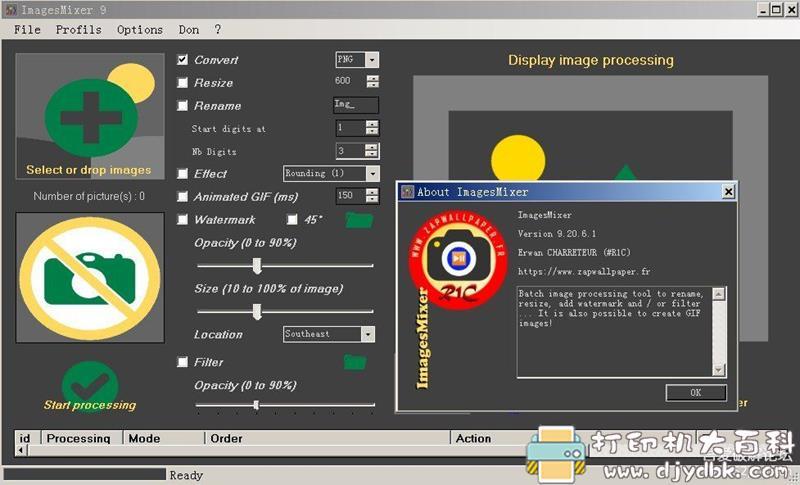Image resolution: width=800 pixels, height=485 pixels.
Task: Enable the Watermark checkbox
Action: (182, 220)
